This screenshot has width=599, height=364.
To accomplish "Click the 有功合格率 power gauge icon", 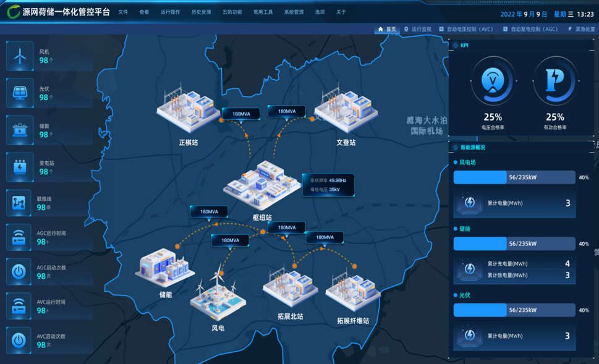I will pos(555,81).
